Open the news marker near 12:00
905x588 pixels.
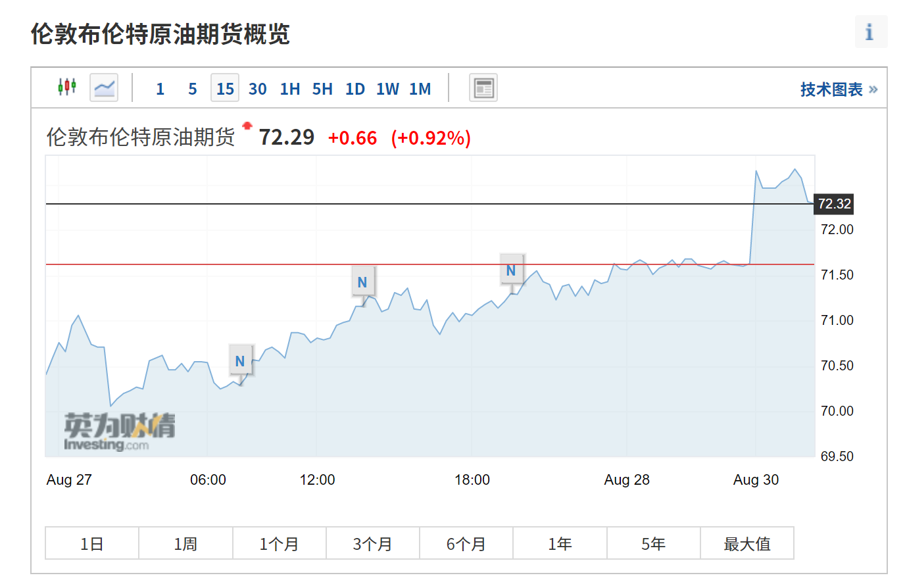point(362,282)
